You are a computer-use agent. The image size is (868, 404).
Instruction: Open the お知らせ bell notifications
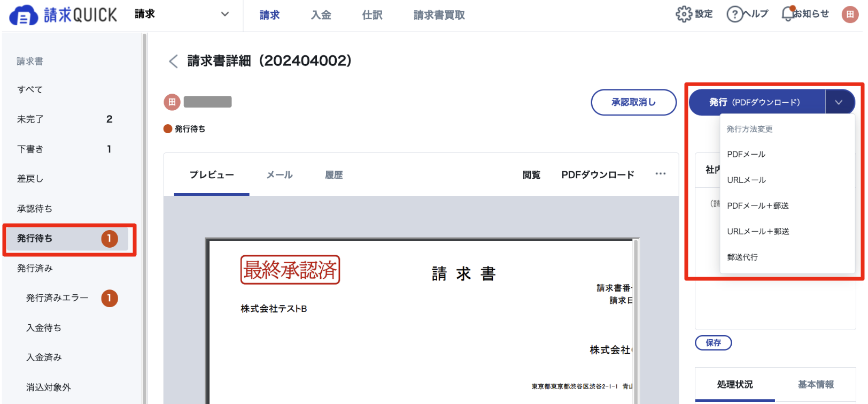[787, 14]
